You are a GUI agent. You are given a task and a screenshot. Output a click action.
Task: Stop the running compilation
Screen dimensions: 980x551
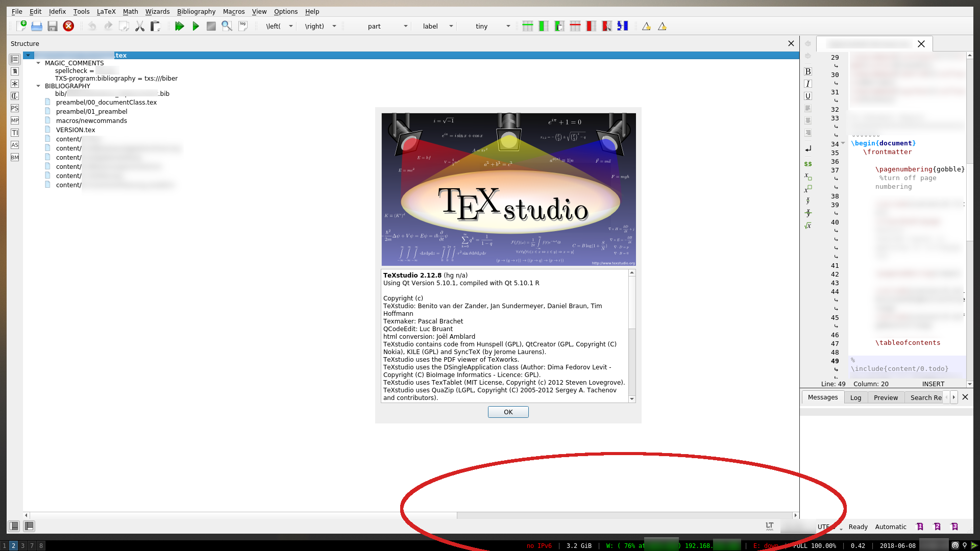coord(211,26)
